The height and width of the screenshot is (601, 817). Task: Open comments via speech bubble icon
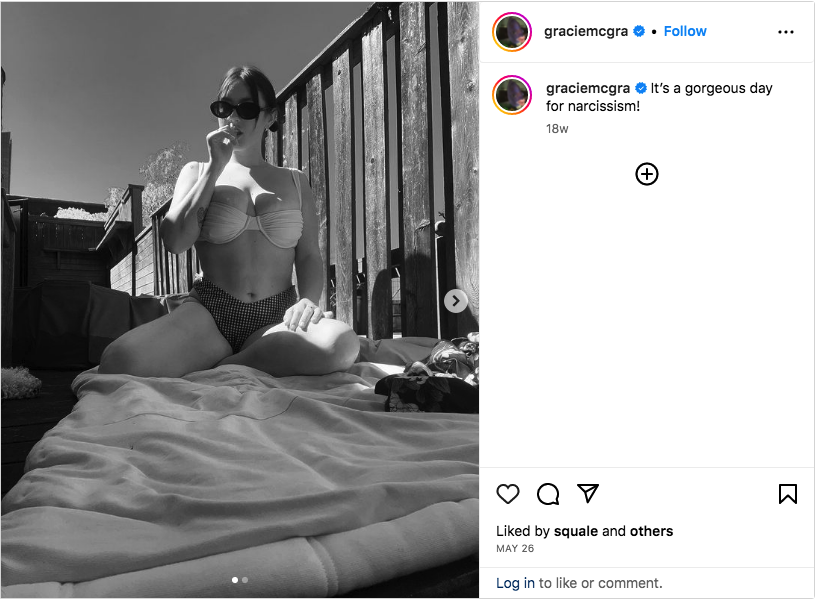coord(548,494)
